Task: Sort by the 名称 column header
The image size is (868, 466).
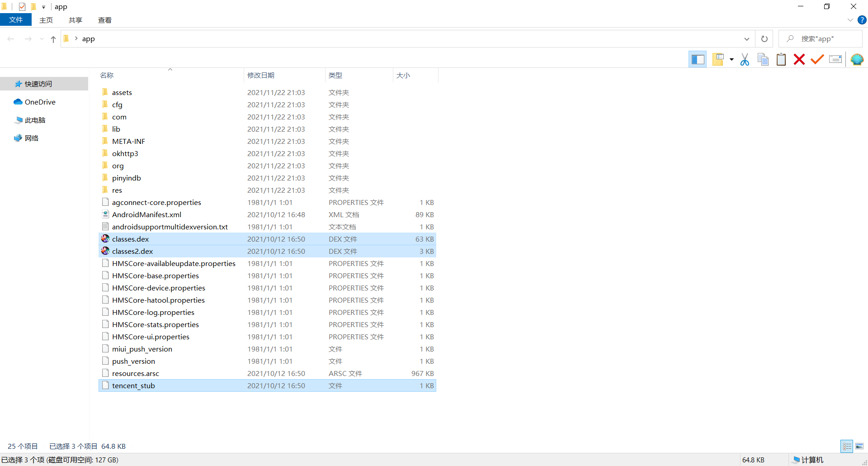Action: (x=171, y=75)
